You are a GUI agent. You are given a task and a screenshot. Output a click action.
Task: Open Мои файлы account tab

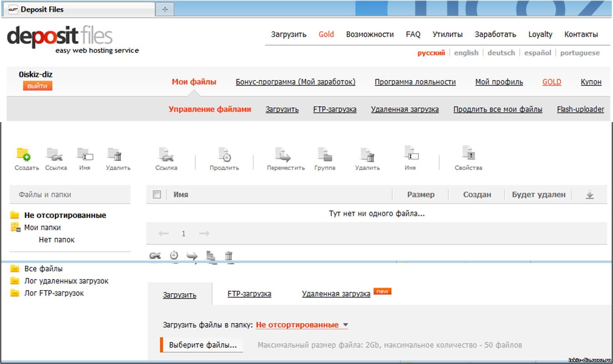pyautogui.click(x=194, y=82)
